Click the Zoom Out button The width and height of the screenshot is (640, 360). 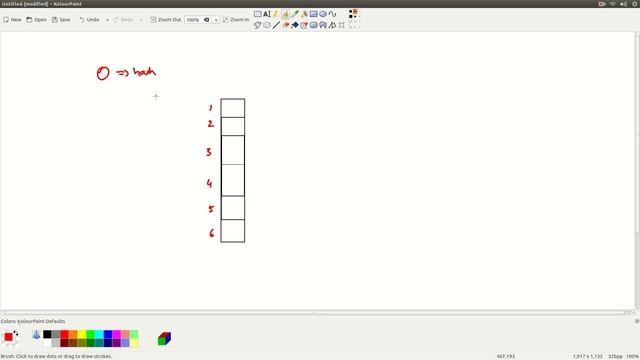[165, 20]
